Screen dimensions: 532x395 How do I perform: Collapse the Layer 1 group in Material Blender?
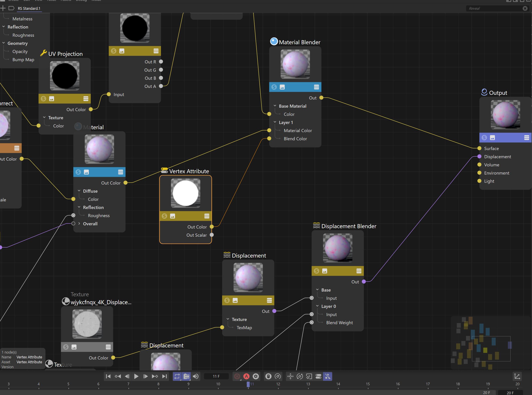[275, 122]
